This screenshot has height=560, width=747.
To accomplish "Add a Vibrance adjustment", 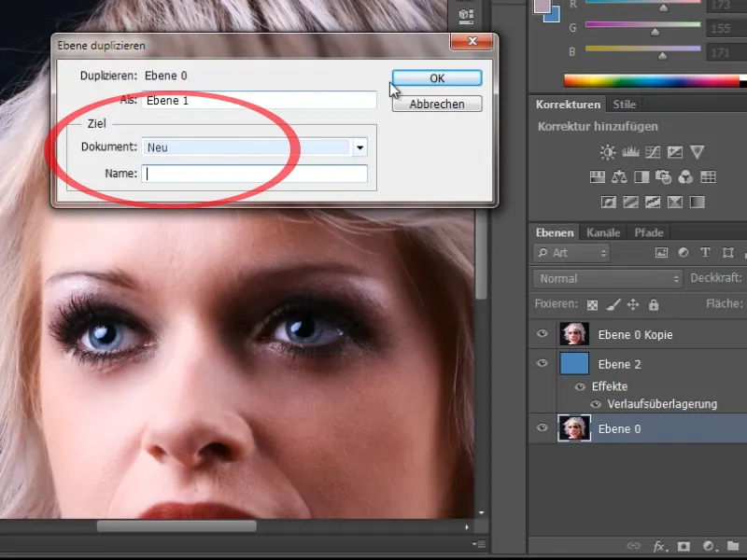I will 697,152.
